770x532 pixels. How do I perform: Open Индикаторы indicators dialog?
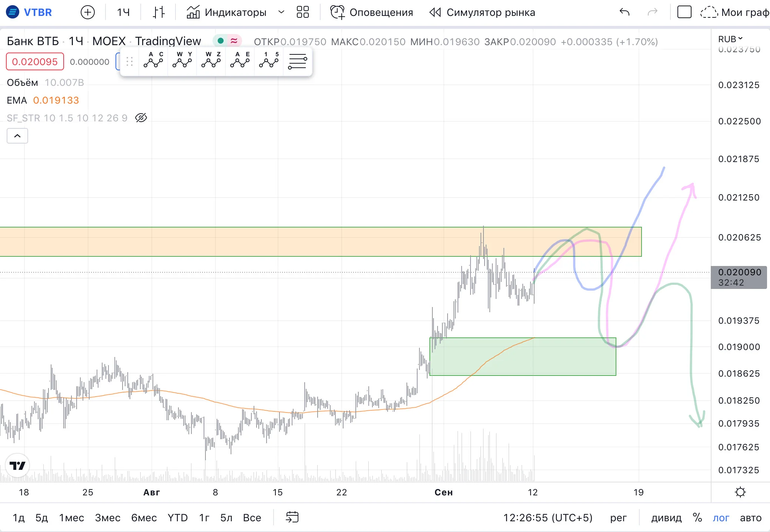click(226, 12)
